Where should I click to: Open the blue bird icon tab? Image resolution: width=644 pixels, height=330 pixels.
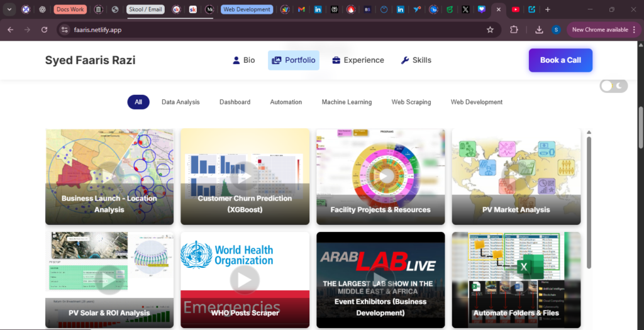coord(417,9)
